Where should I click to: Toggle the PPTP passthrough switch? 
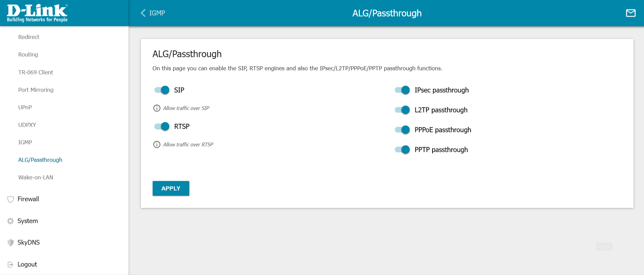tap(402, 149)
